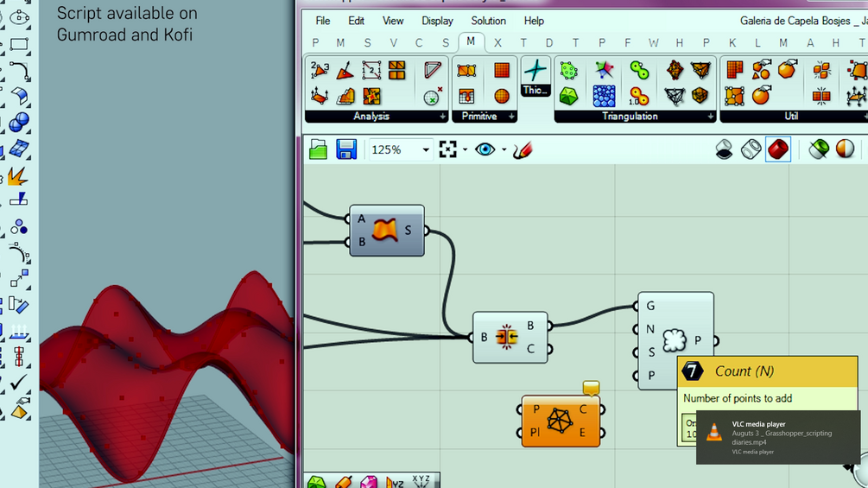Click the sketch pencil tool icon
This screenshot has height=488, width=868.
click(523, 149)
